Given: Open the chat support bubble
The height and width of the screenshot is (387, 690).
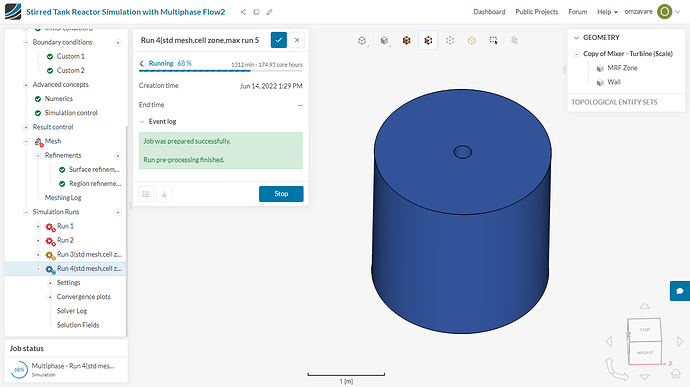Looking at the screenshot, I should (x=680, y=291).
